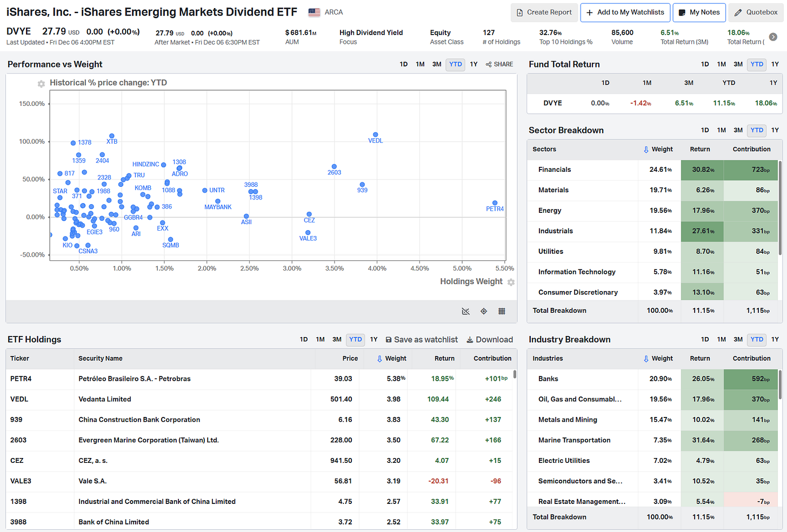Sort ETF Holdings by Return column header

tap(444, 359)
